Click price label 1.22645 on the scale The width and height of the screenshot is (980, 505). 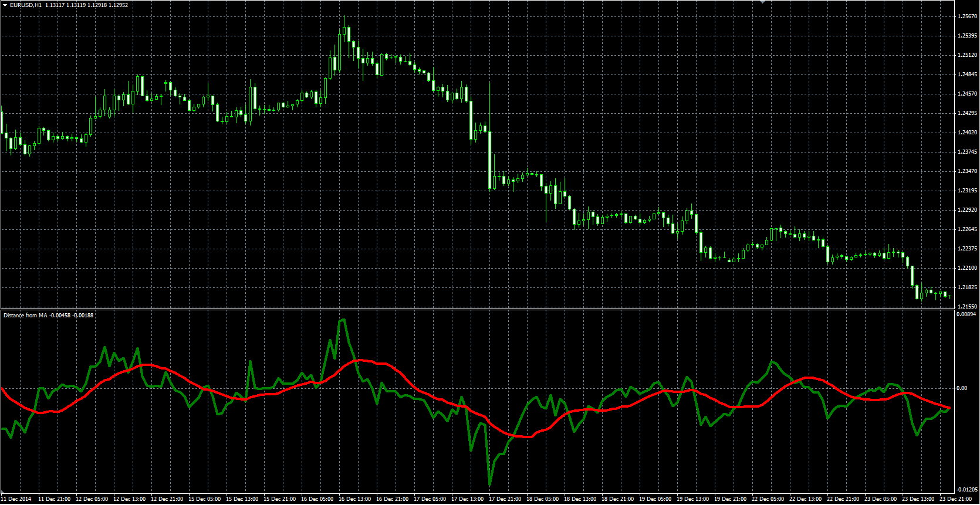coord(967,229)
